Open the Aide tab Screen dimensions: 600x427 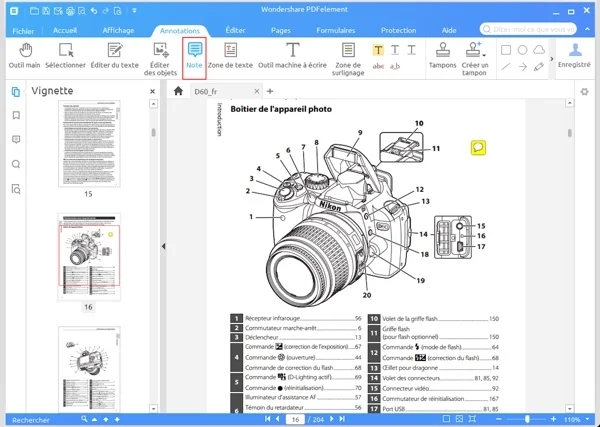point(449,30)
